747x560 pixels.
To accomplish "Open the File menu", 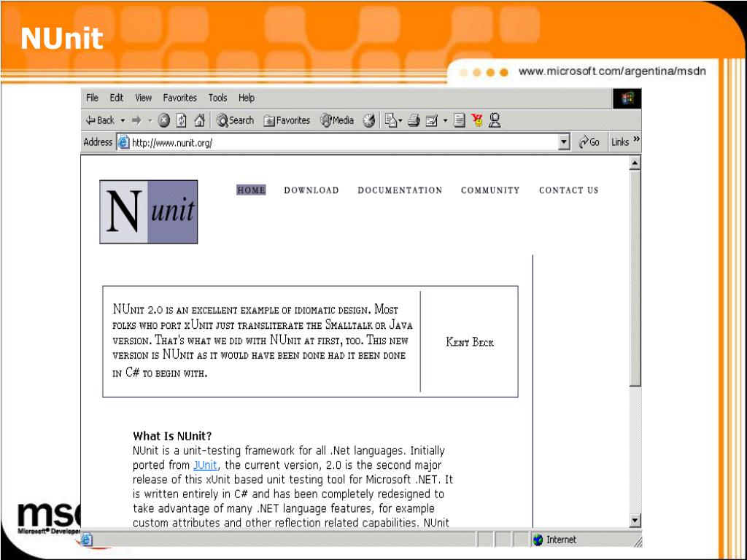I will coord(92,98).
